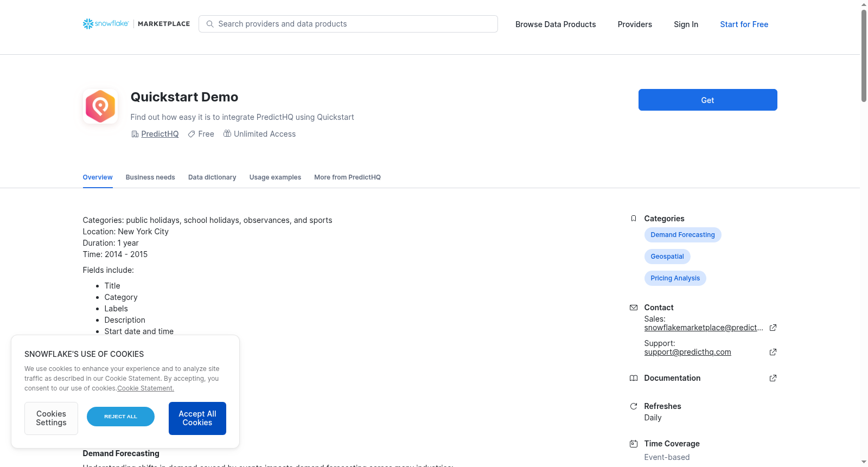Image resolution: width=868 pixels, height=467 pixels.
Task: Click the provider building icon beside PredictHQ
Action: point(135,134)
